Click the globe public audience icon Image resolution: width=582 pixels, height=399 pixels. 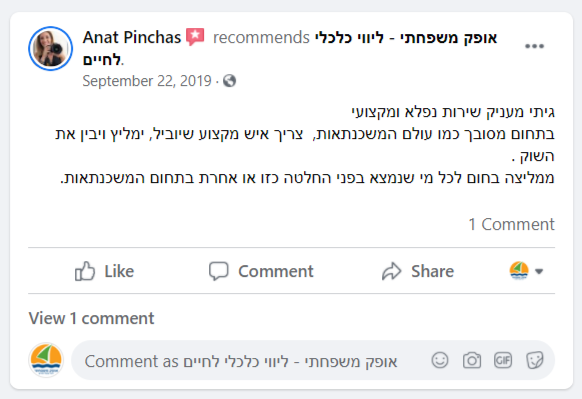tap(229, 81)
